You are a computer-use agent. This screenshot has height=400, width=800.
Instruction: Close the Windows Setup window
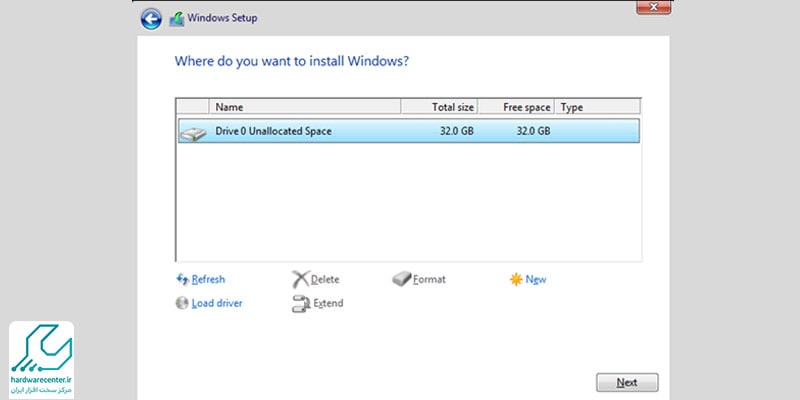click(x=654, y=7)
